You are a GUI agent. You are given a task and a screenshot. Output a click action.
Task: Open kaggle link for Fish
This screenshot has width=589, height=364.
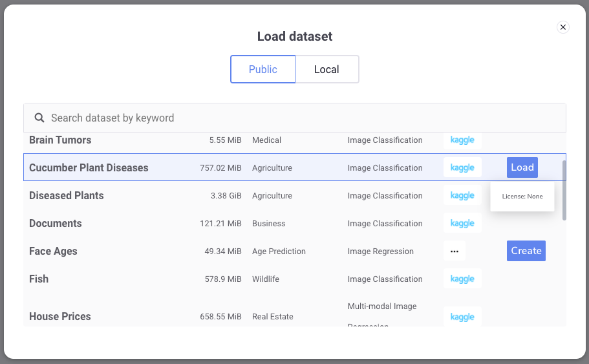pos(462,279)
